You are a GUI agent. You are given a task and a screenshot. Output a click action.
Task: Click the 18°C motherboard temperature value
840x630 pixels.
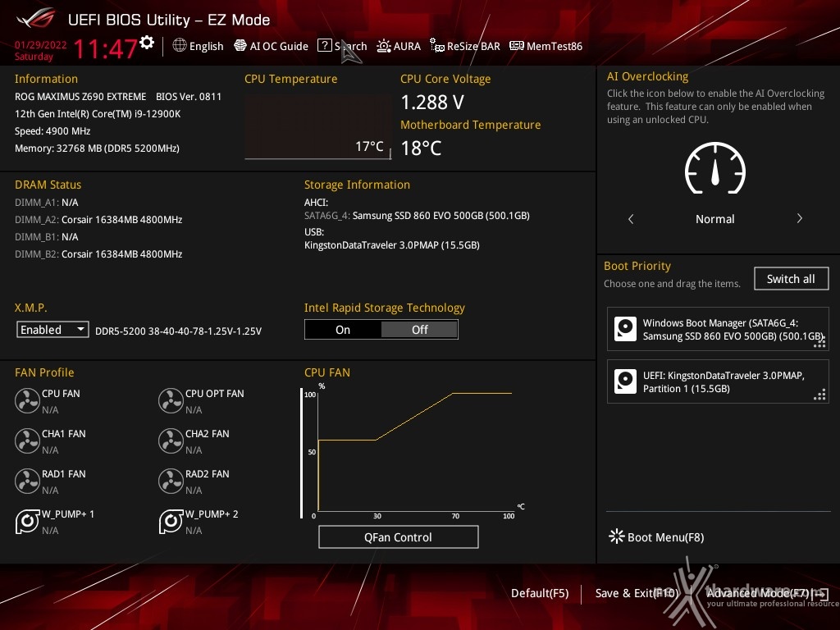(x=421, y=148)
